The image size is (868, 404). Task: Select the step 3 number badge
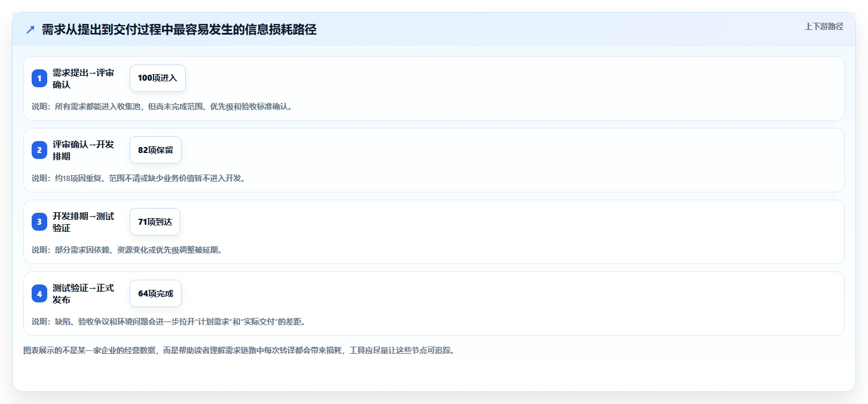click(x=39, y=222)
